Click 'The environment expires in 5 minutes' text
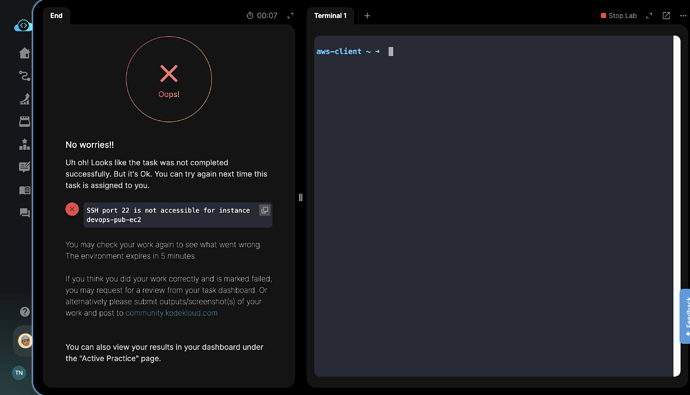This screenshot has height=395, width=690. click(x=131, y=256)
